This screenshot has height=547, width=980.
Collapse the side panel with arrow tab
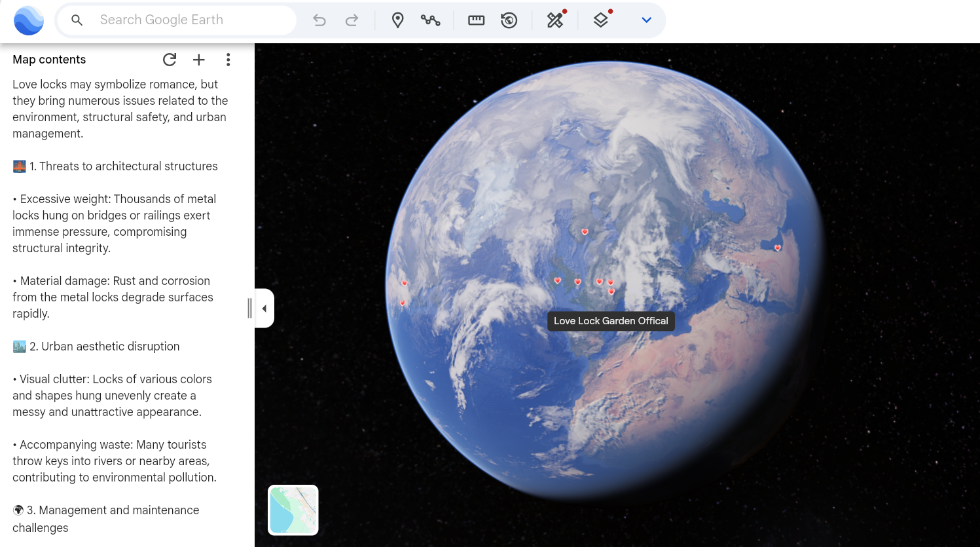[264, 308]
